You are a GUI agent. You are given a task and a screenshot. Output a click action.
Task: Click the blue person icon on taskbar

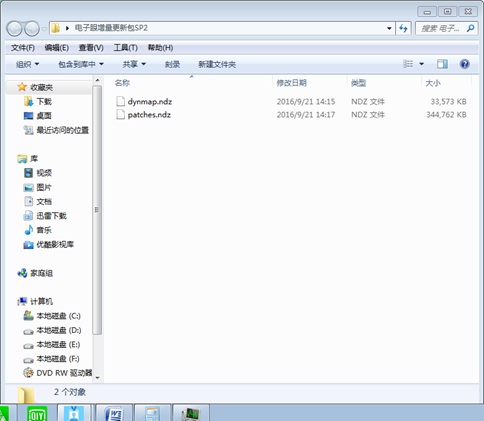pyautogui.click(x=74, y=413)
